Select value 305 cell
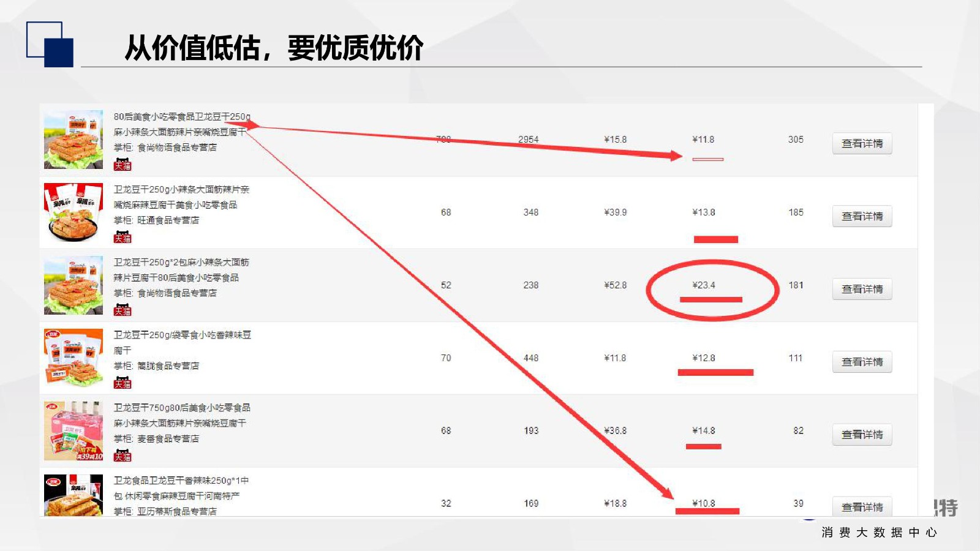The width and height of the screenshot is (980, 551). (796, 140)
